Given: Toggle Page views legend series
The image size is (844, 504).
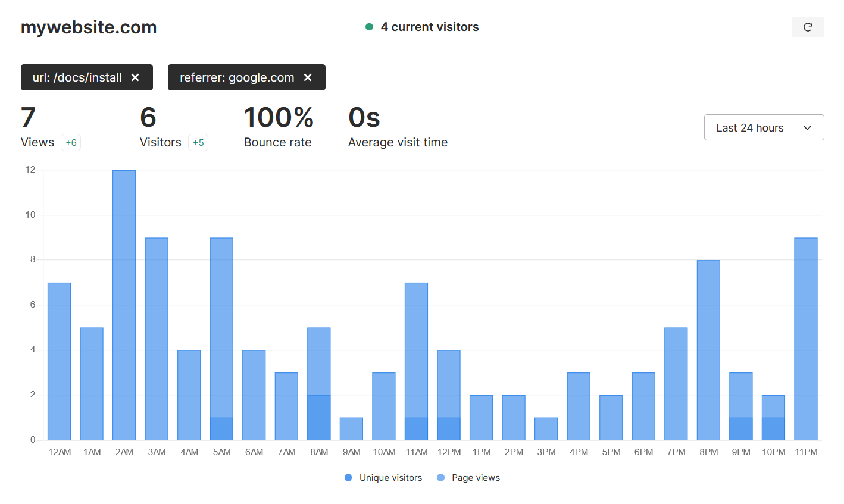Looking at the screenshot, I should (x=475, y=478).
